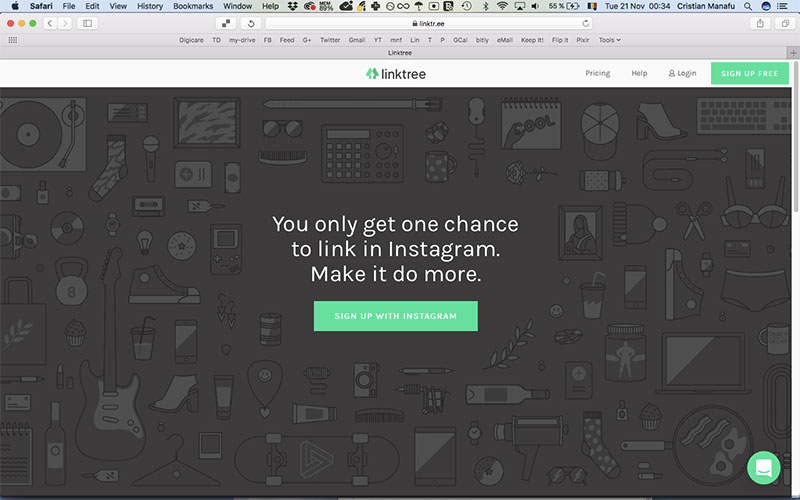The image size is (800, 500).
Task: Click Sign Up With Instagram button
Action: pos(395,316)
